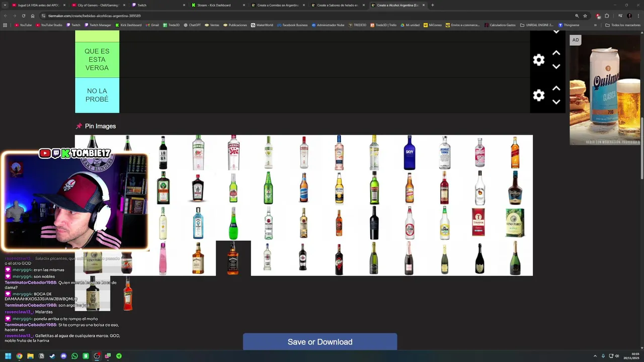Move QUE ES ESTA VERGA tier down
The width and height of the screenshot is (644, 362).
pyautogui.click(x=556, y=66)
